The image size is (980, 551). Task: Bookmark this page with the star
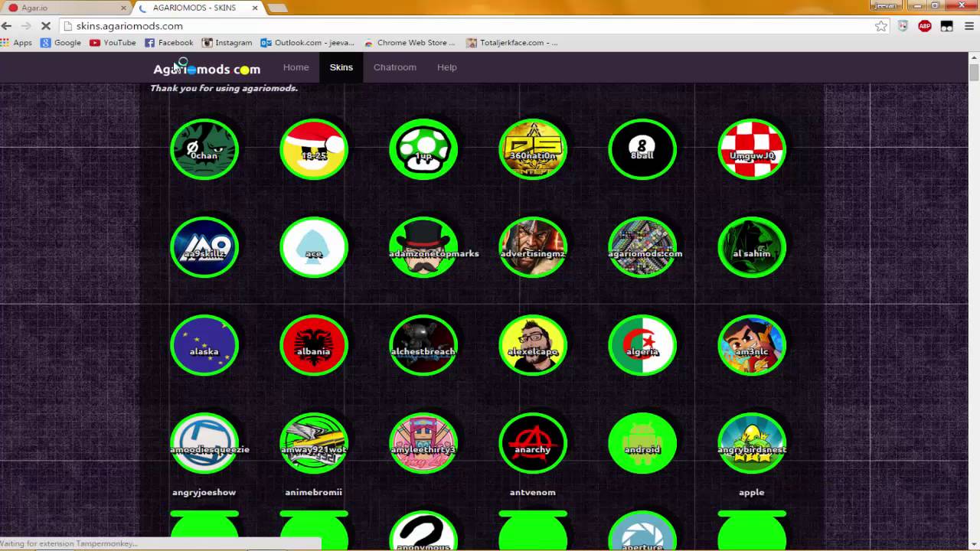click(881, 26)
